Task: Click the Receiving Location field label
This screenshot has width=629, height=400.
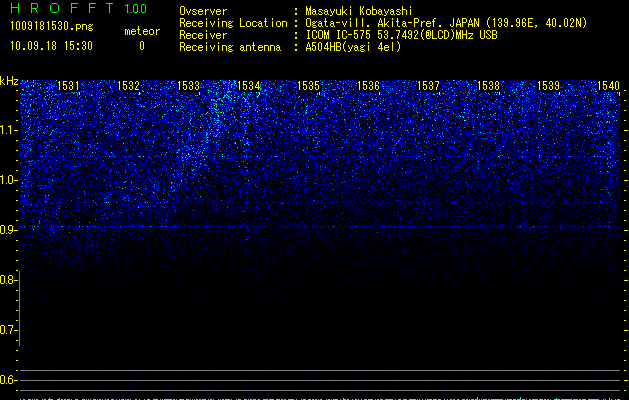Action: [233, 23]
